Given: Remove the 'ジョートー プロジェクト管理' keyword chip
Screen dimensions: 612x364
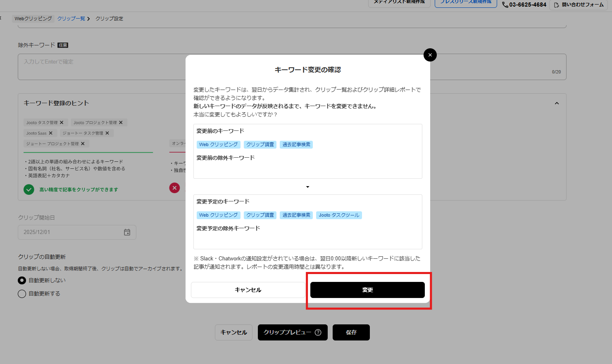Looking at the screenshot, I should (x=82, y=143).
